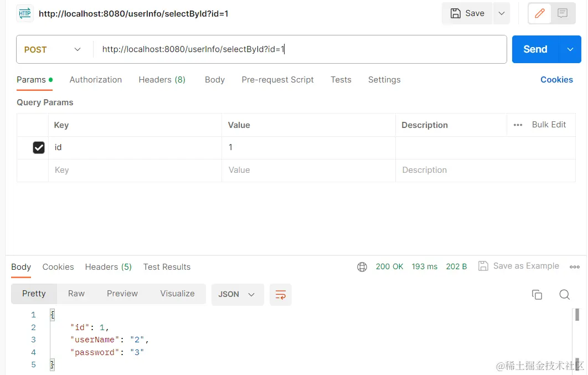Image resolution: width=588 pixels, height=375 pixels.
Task: Click the three-dots icon beside Bulk Edit
Action: 518,125
